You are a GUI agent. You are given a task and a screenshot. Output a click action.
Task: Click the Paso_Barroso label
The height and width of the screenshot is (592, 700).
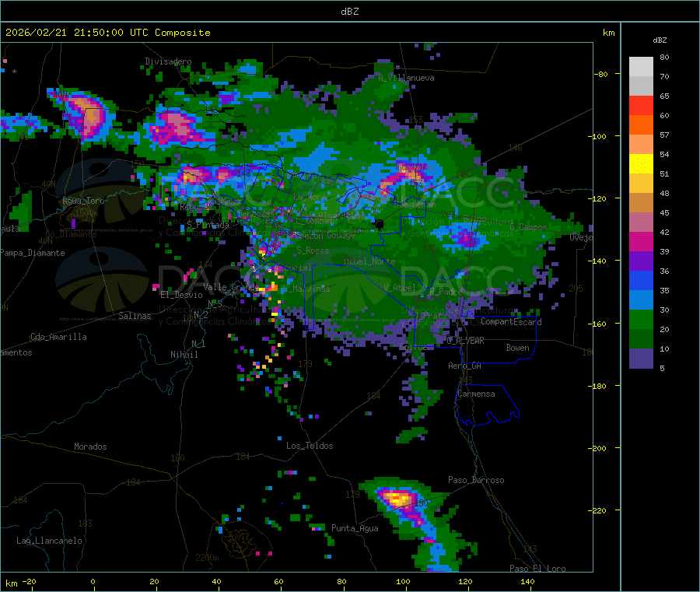coord(476,480)
